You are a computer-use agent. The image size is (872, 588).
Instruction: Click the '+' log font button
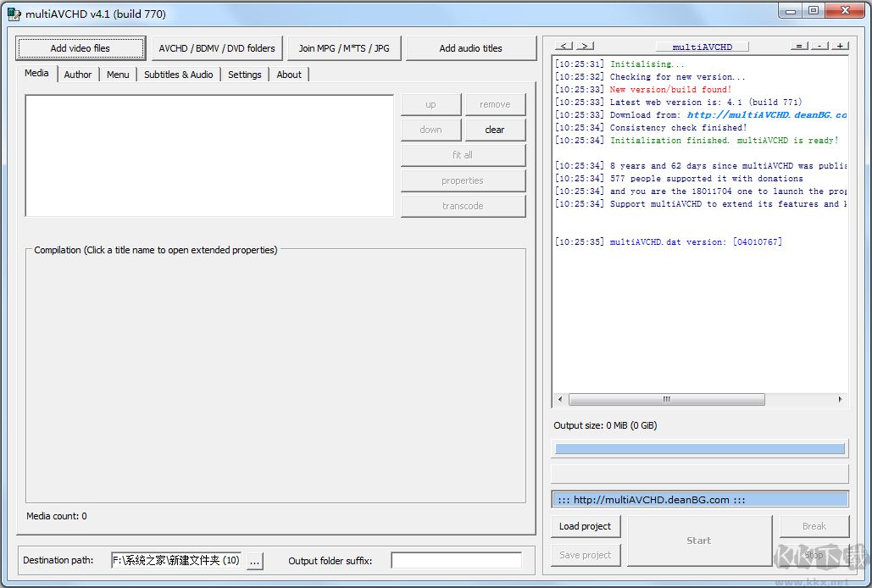841,46
